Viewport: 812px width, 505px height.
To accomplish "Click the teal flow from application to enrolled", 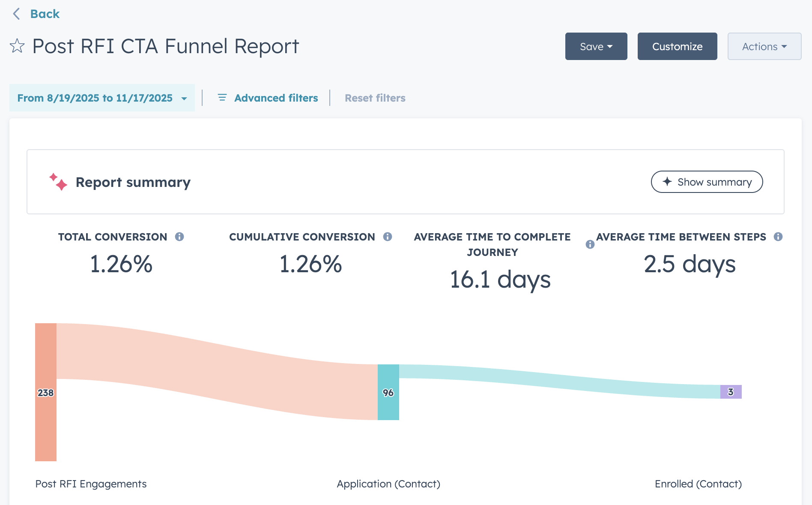I will click(x=560, y=381).
